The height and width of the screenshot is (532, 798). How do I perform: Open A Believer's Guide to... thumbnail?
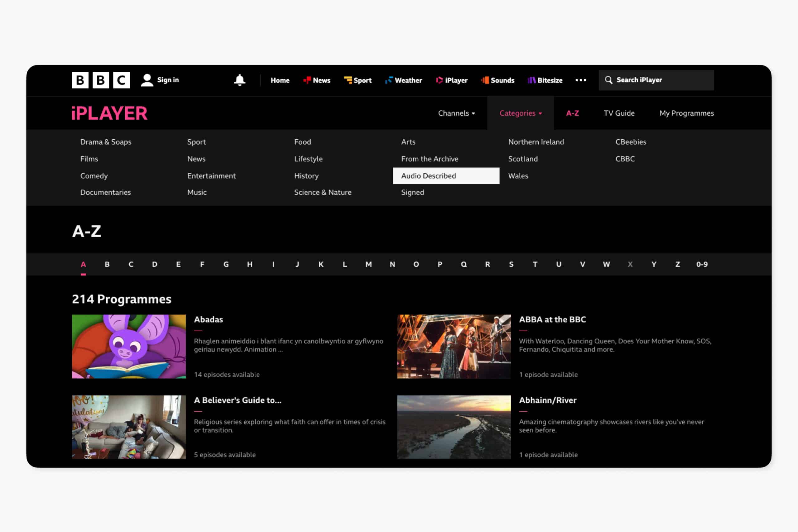tap(129, 427)
